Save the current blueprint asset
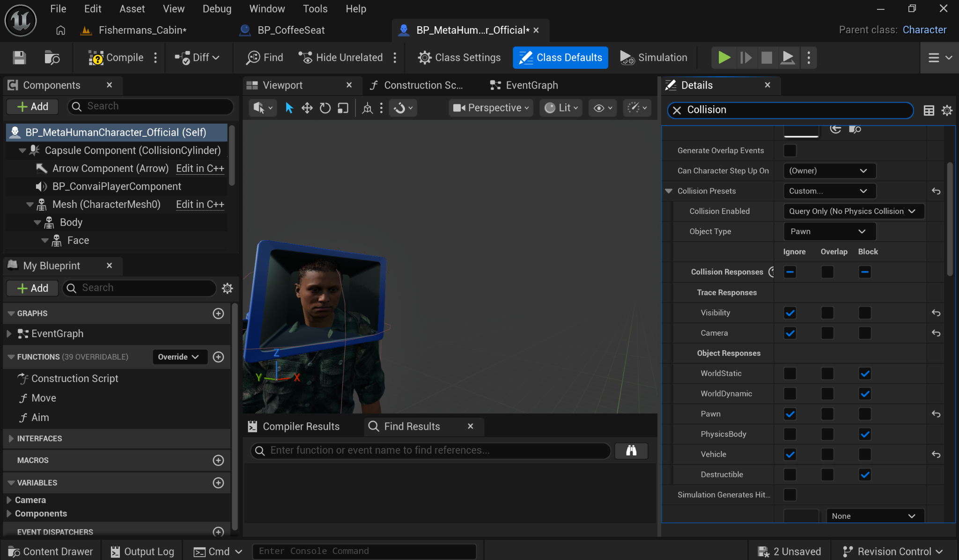The height and width of the screenshot is (560, 959). [19, 58]
